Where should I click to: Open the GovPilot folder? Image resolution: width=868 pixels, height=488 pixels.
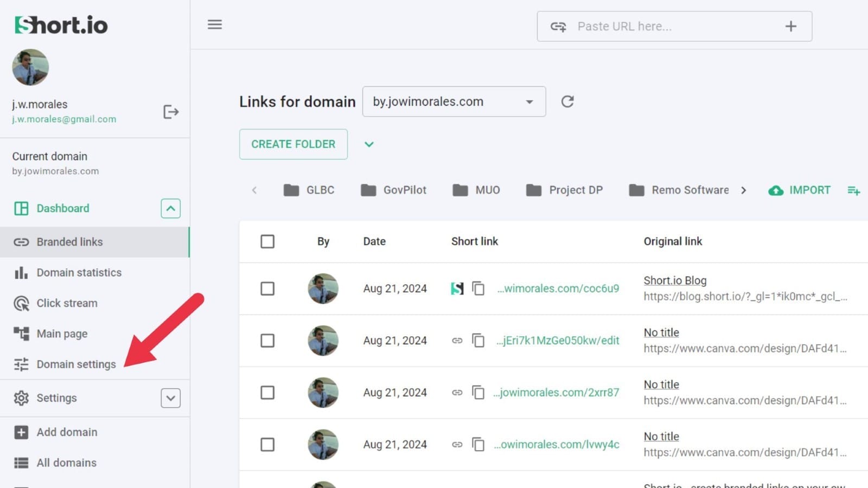tap(393, 190)
